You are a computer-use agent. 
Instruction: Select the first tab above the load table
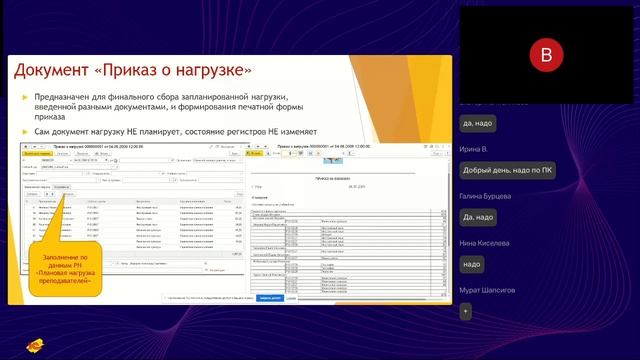37,187
